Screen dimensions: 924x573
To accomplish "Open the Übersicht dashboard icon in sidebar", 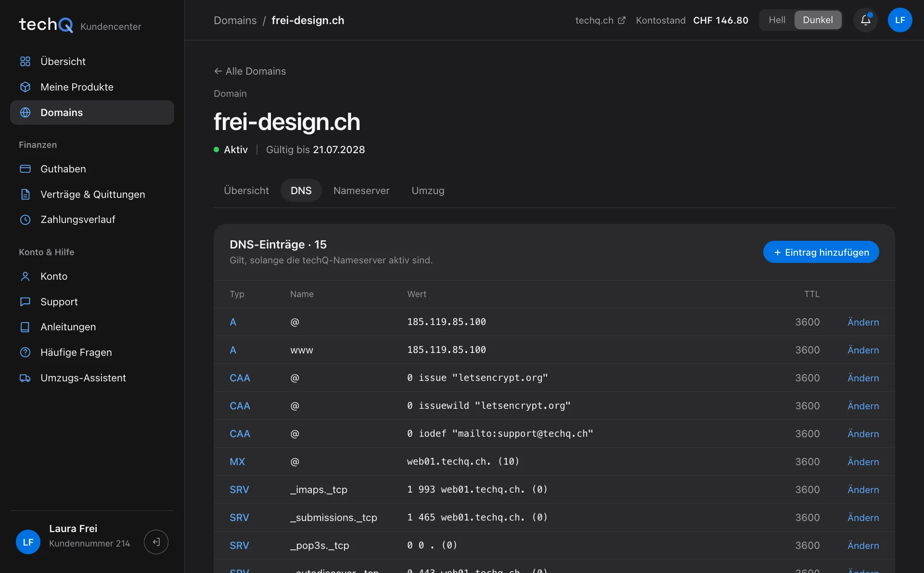I will (25, 62).
